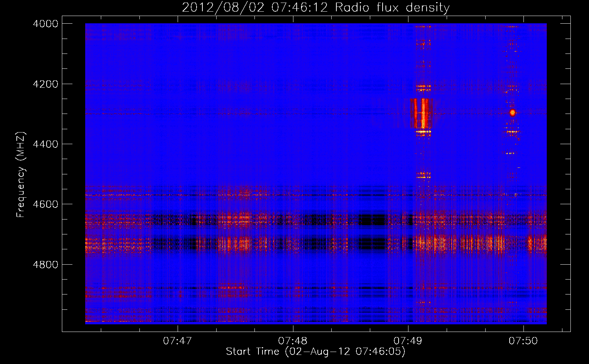Click the plot title '2012/08/02 07:46:12 Radio flux density'
This screenshot has width=589, height=364.
pyautogui.click(x=316, y=7)
